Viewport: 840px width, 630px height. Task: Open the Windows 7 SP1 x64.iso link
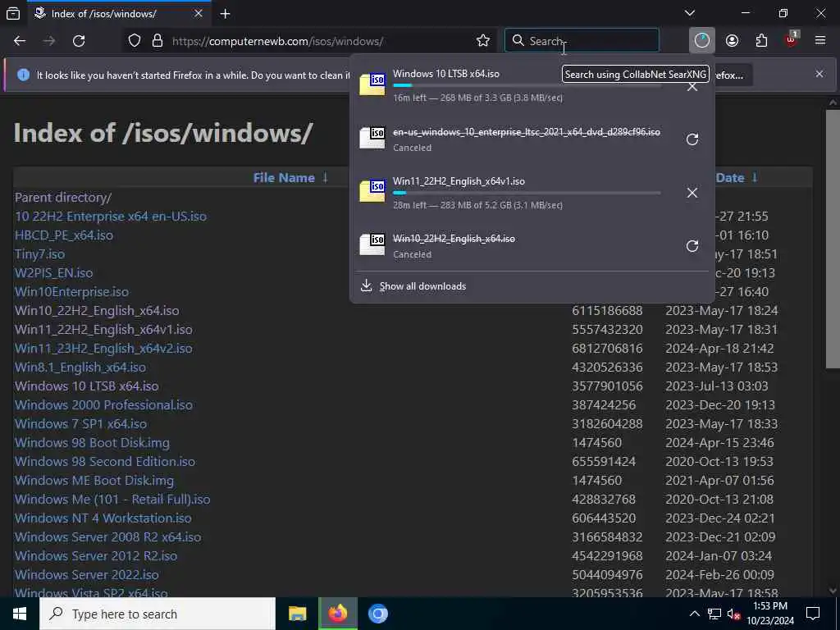tap(81, 424)
